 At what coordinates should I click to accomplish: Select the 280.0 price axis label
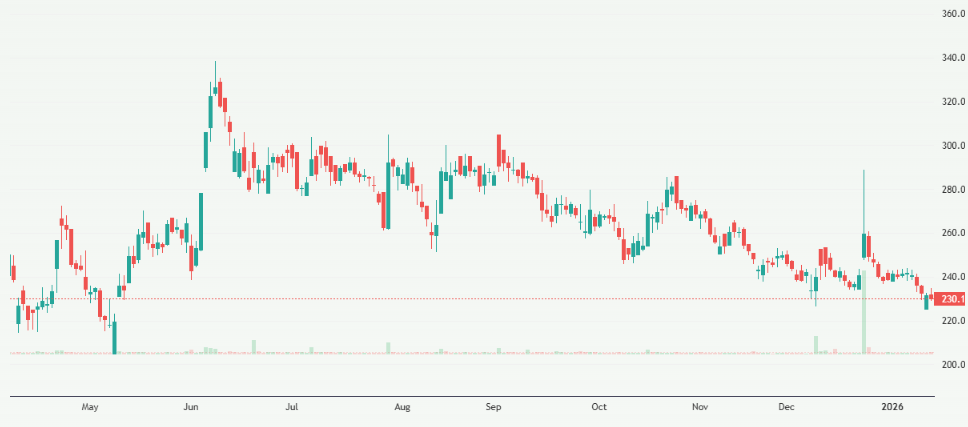tap(952, 190)
